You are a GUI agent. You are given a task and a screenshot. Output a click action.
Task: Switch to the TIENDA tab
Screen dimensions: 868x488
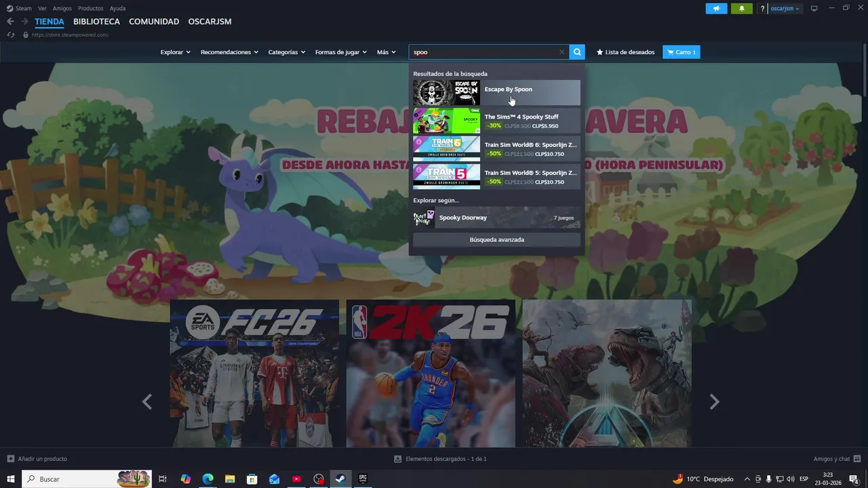[x=50, y=22]
